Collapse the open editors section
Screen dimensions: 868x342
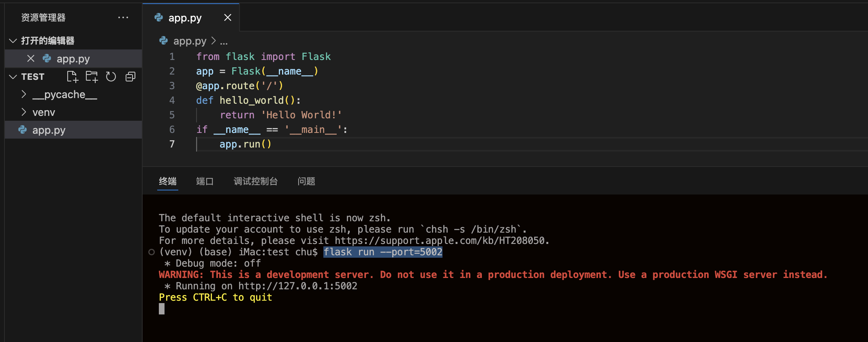[x=13, y=41]
